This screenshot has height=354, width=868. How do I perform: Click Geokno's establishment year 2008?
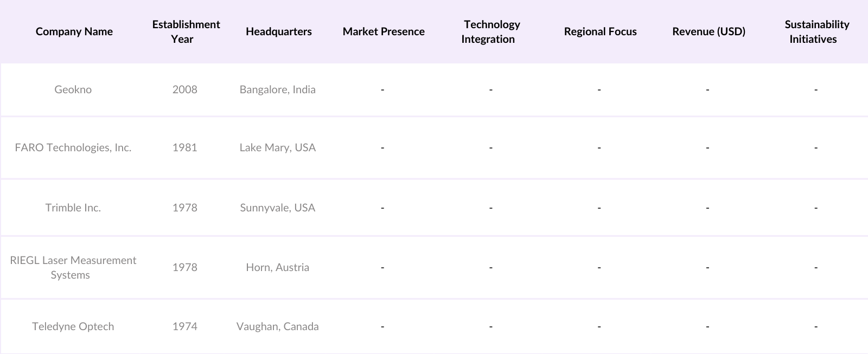pyautogui.click(x=185, y=89)
